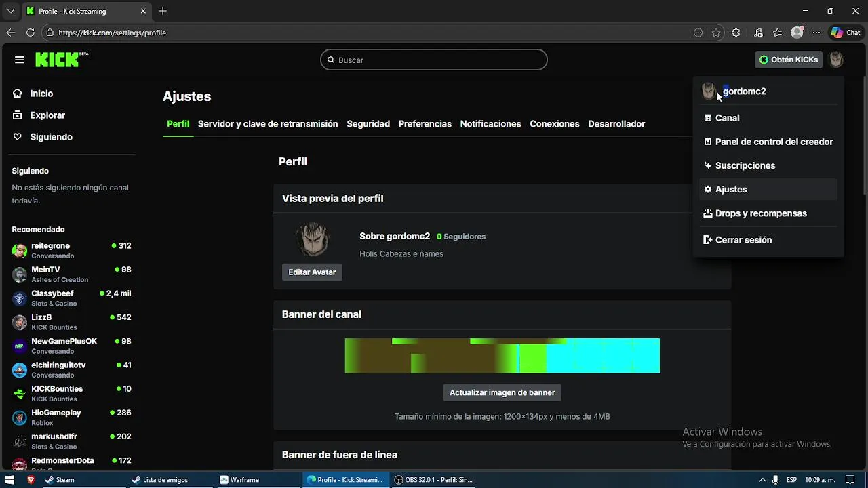Click NewGamePlusOK channel avatar
Image resolution: width=868 pixels, height=488 pixels.
tap(20, 346)
